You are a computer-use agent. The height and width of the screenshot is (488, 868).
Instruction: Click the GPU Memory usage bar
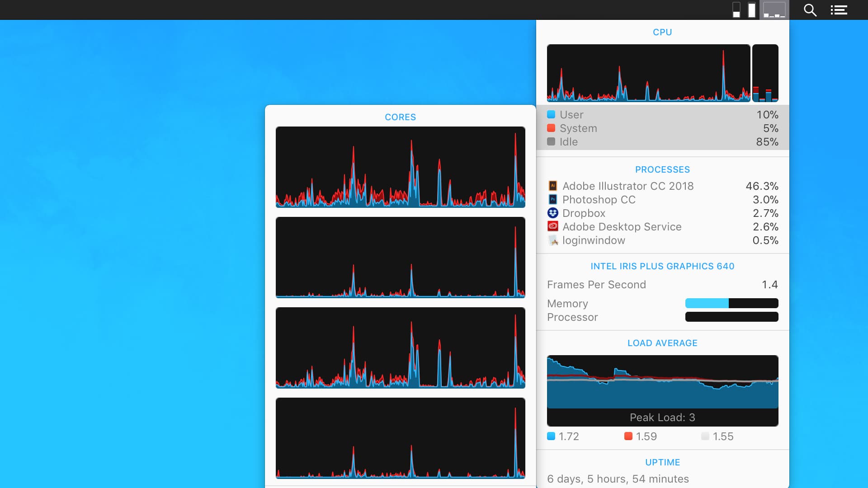coord(731,303)
